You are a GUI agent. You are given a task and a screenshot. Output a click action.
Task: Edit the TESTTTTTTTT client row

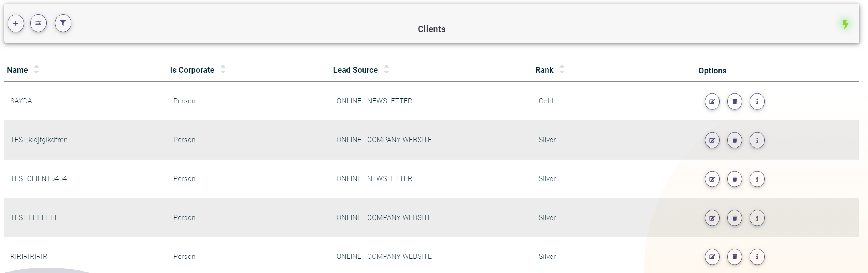coord(712,218)
